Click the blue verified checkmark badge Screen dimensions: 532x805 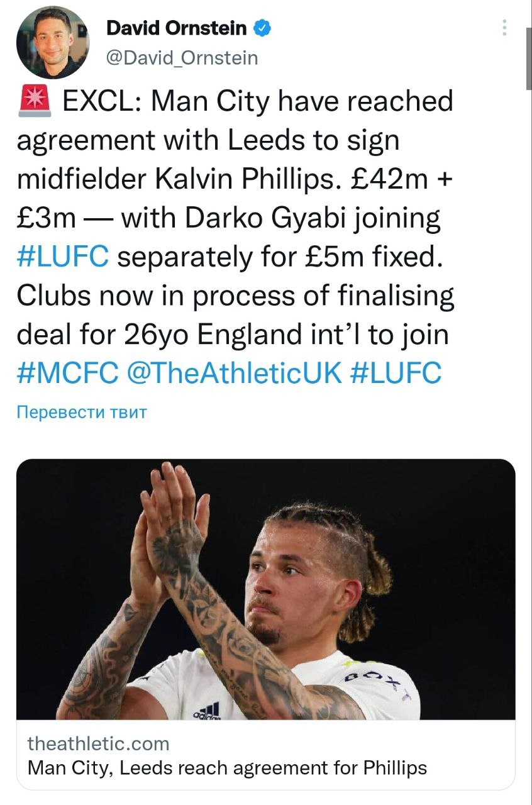262,28
